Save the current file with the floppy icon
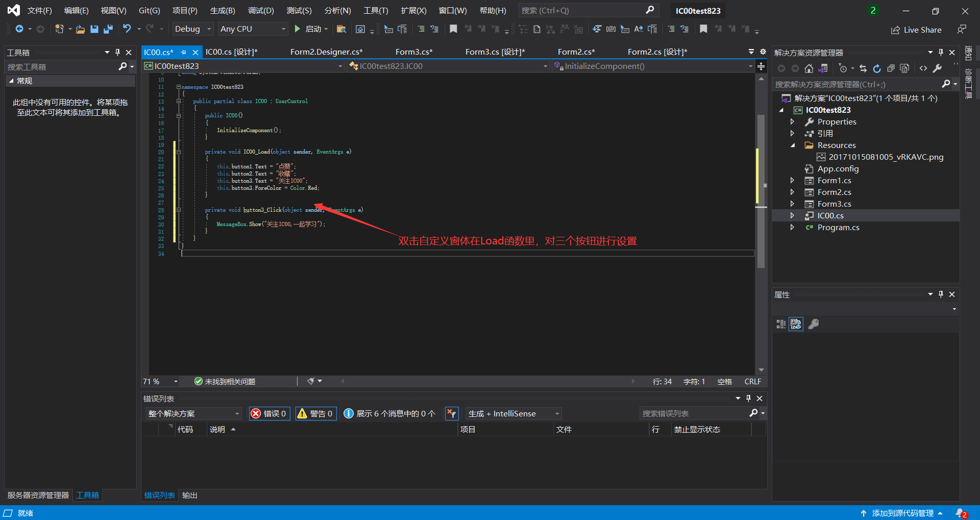Screen dimensions: 980x520 click(94, 29)
